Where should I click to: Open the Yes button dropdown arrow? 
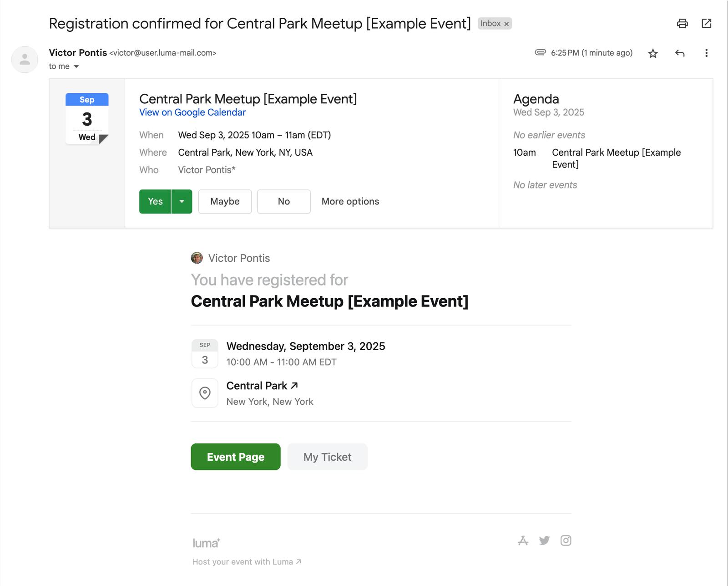[182, 201]
